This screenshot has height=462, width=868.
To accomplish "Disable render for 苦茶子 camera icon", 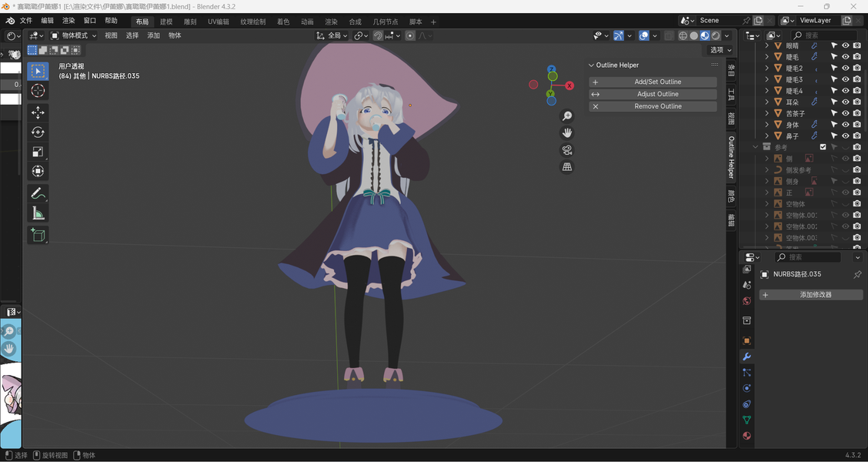I will pyautogui.click(x=857, y=113).
